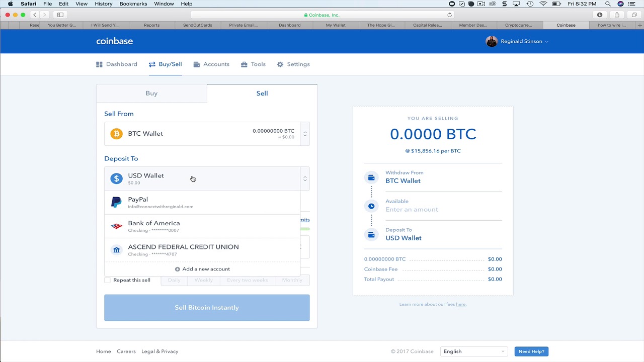The height and width of the screenshot is (362, 644).
Task: Click Add a new account link
Action: pos(202,269)
